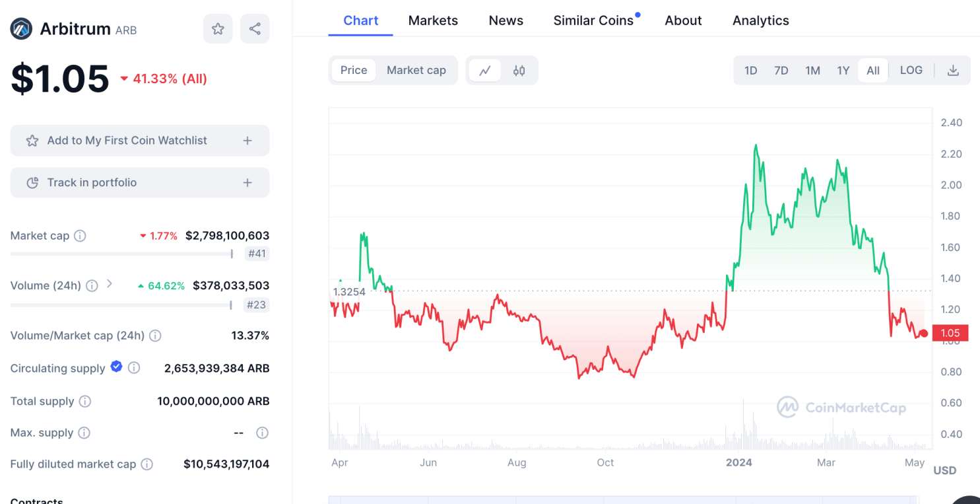The height and width of the screenshot is (504, 980).
Task: Open the About tab
Action: [683, 20]
